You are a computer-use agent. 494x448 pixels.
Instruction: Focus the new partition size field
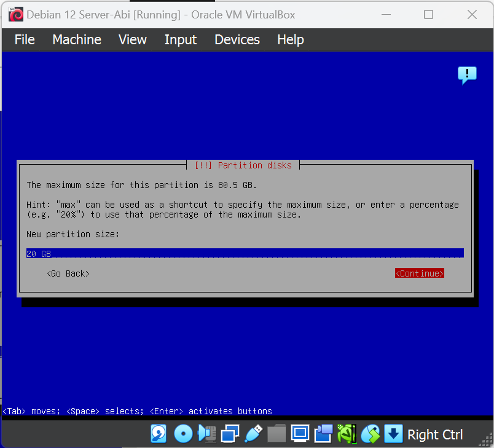click(245, 253)
